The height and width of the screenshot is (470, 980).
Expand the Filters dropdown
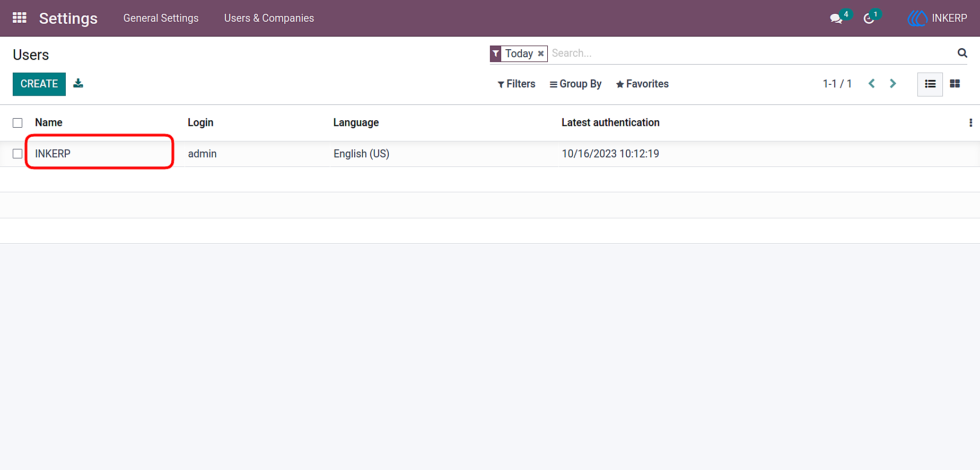pos(517,84)
